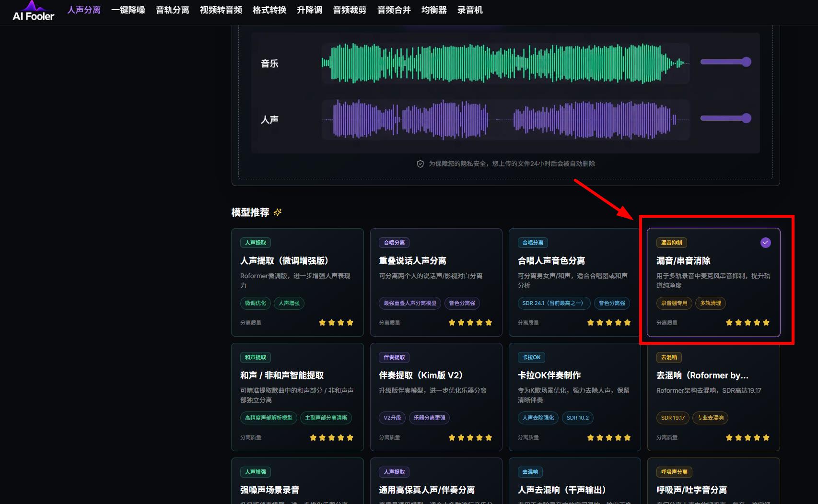Click the sparkle icon beside 模型推荐
The width and height of the screenshot is (818, 504).
coord(278,212)
